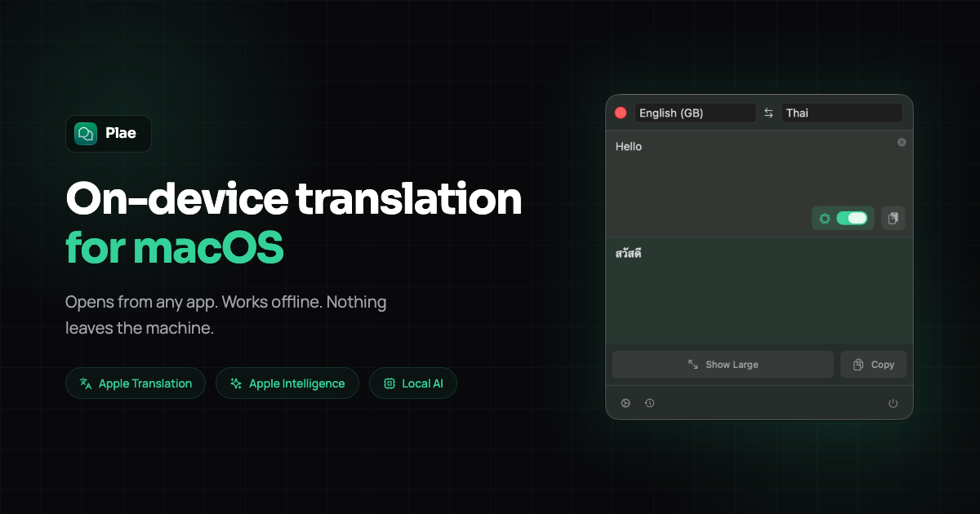Select the Apple Translation badge
Viewport: 980px width, 514px height.
pos(135,383)
